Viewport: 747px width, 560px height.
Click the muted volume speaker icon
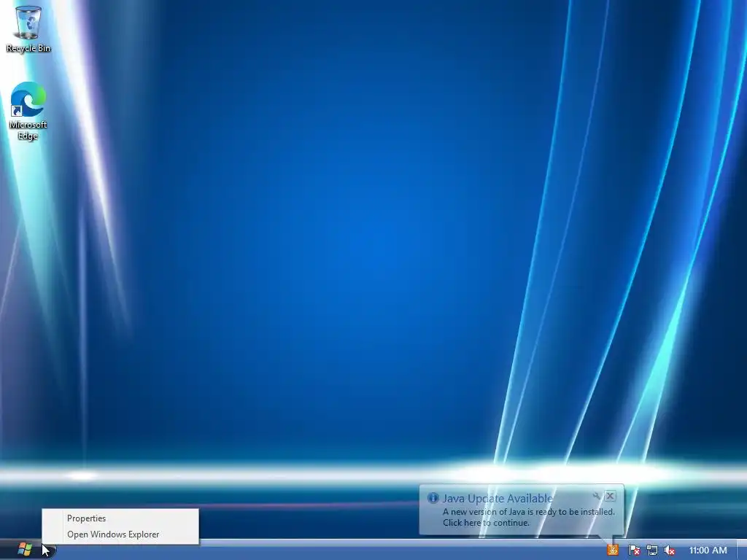pos(670,550)
